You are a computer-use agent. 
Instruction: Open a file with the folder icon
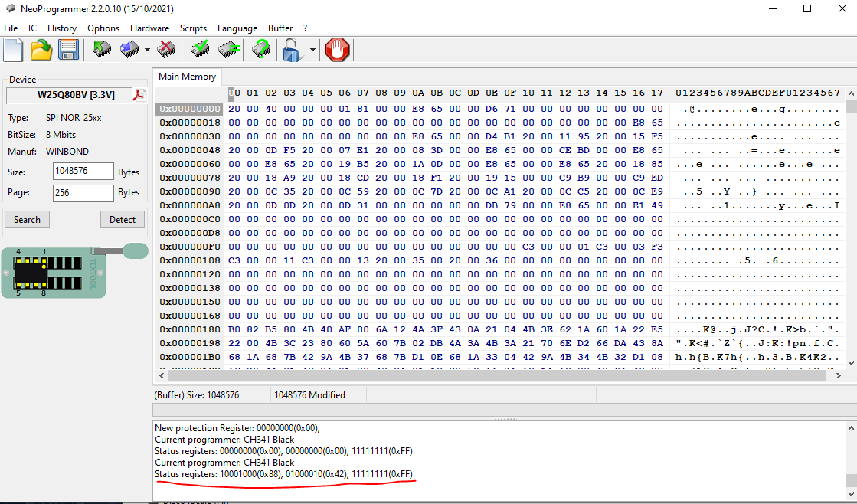pyautogui.click(x=41, y=51)
